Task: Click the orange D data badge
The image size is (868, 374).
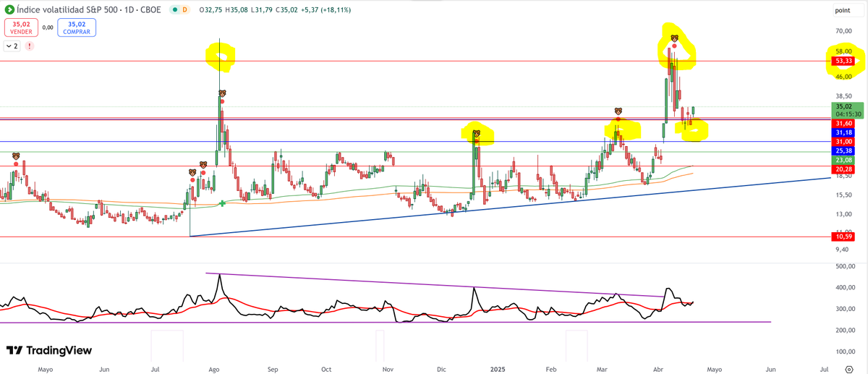Action: (x=184, y=10)
